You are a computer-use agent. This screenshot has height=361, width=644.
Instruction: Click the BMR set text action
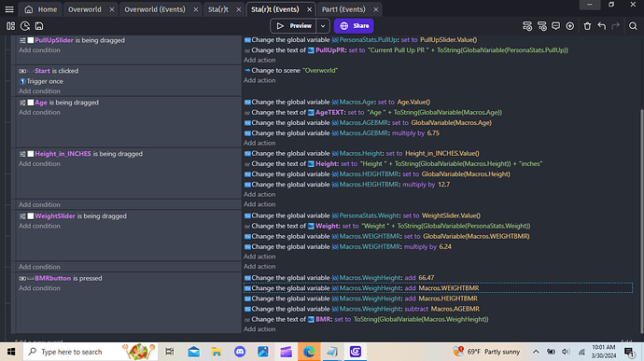[367, 319]
